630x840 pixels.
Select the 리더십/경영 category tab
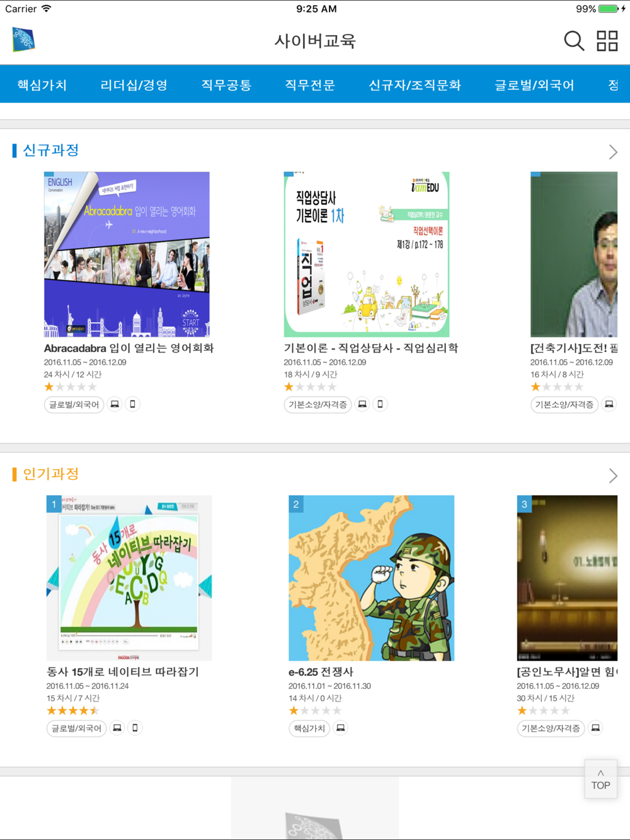[134, 84]
